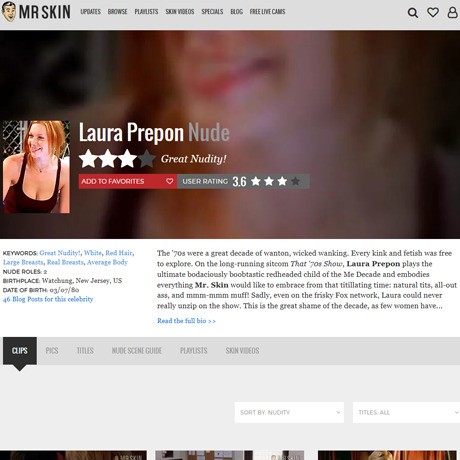Screen dimensions: 460x460
Task: Expand the Titles All dropdown
Action: pyautogui.click(x=406, y=412)
